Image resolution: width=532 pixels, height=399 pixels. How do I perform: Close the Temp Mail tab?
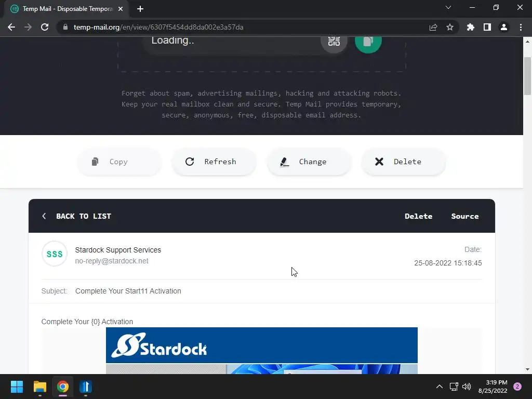pyautogui.click(x=121, y=9)
